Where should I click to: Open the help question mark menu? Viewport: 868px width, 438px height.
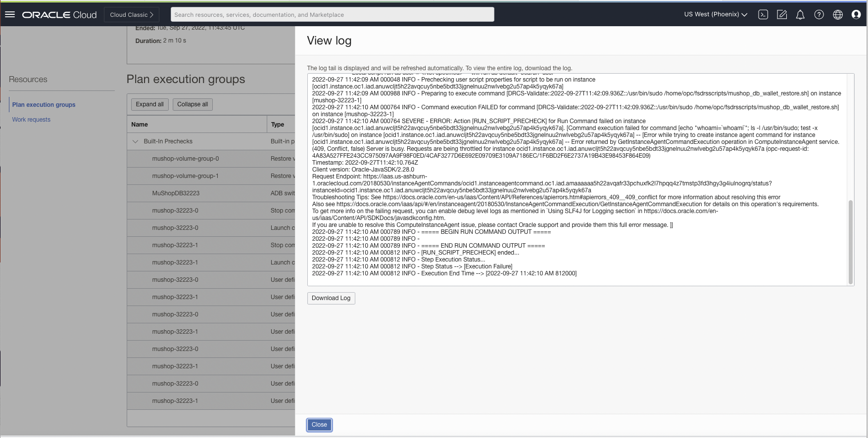click(x=819, y=15)
